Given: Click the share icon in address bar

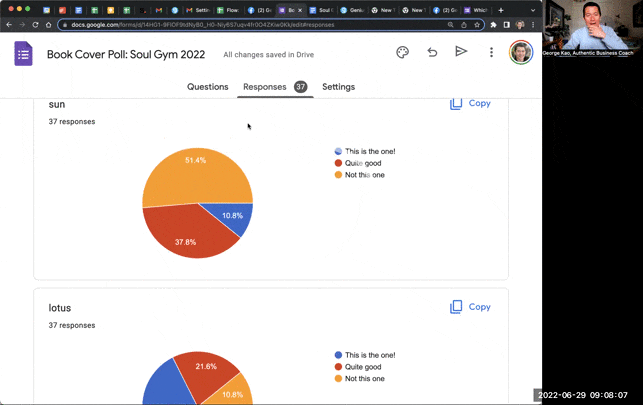Looking at the screenshot, I should click(x=463, y=25).
